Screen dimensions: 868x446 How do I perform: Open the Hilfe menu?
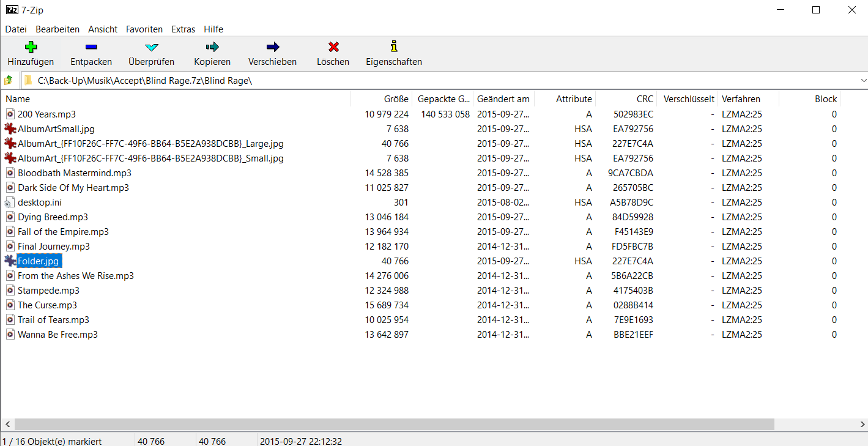coord(213,29)
